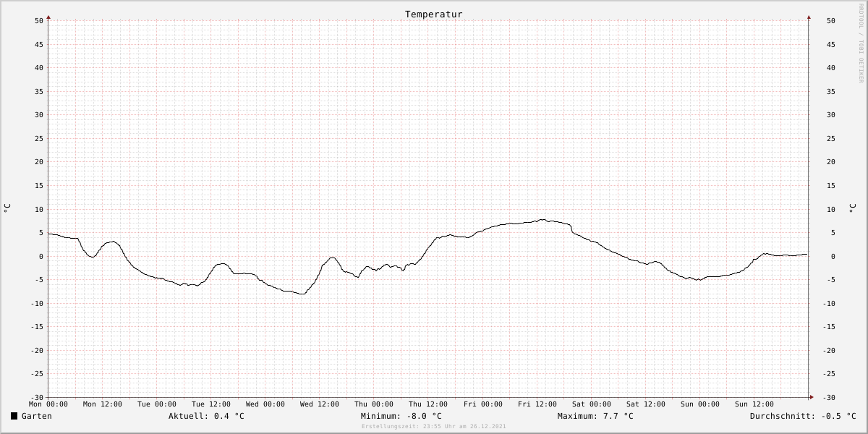This screenshot has height=434, width=868.
Task: Click the left °C axis unit label
Action: point(7,208)
